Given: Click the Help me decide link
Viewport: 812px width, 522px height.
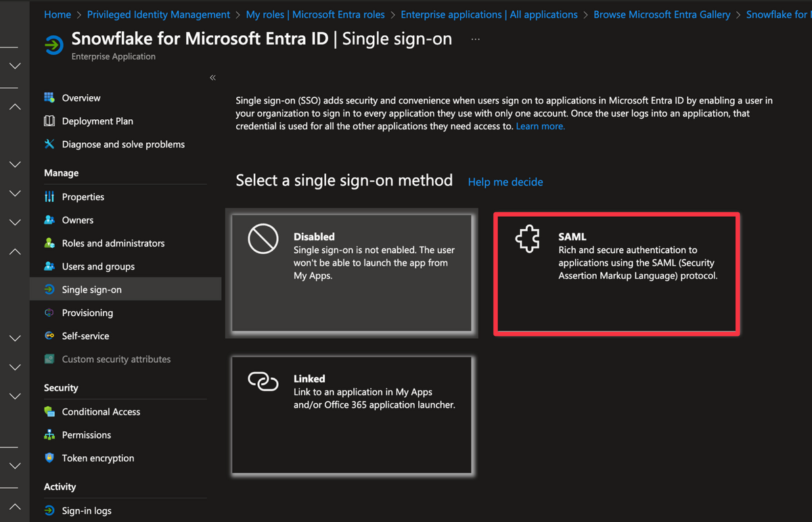Looking at the screenshot, I should point(505,182).
